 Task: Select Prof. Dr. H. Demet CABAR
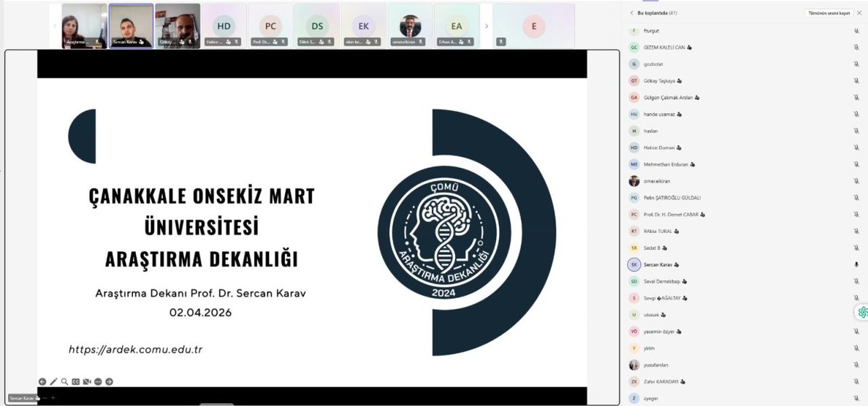tap(745, 214)
